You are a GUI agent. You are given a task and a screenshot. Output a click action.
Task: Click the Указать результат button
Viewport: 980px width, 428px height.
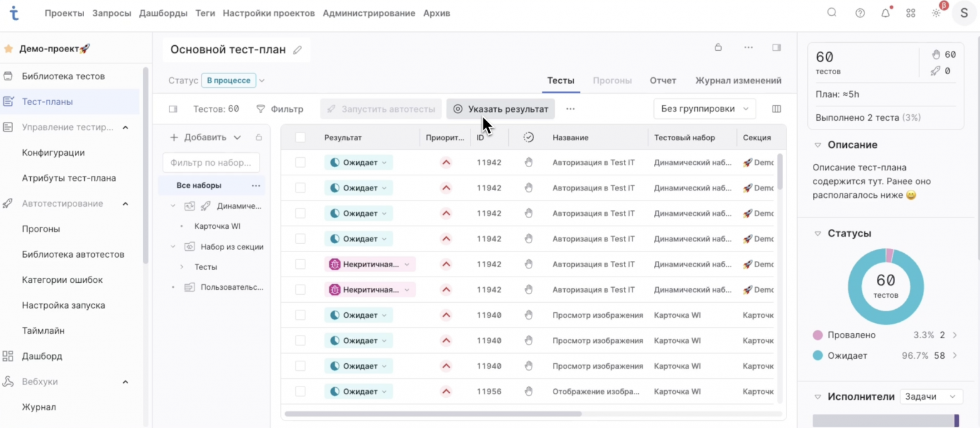pos(501,109)
